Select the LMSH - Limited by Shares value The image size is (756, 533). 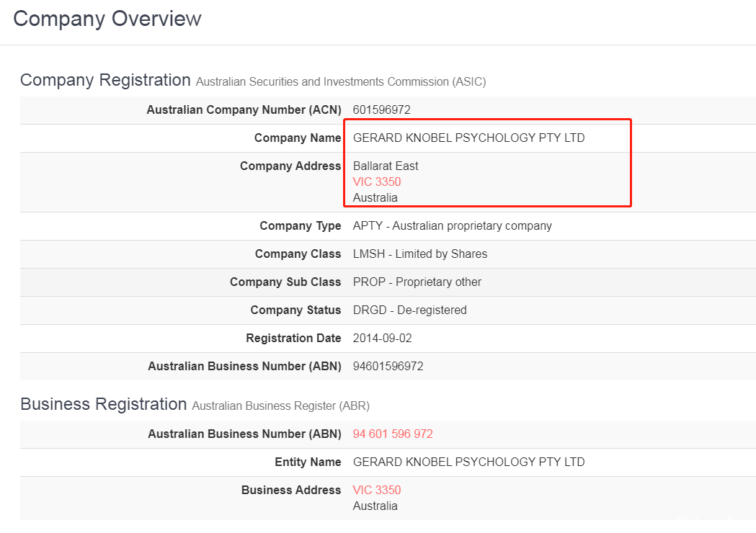coord(420,254)
